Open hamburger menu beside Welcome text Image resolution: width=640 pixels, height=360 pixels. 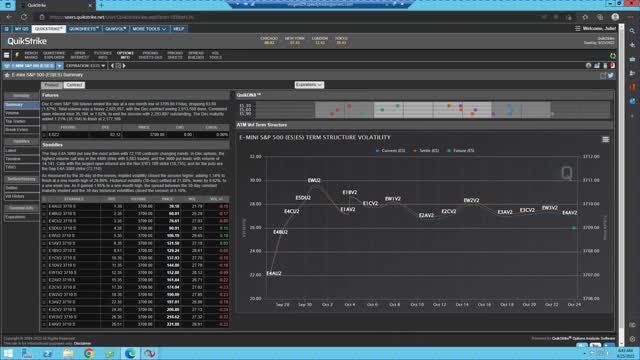coord(578,29)
